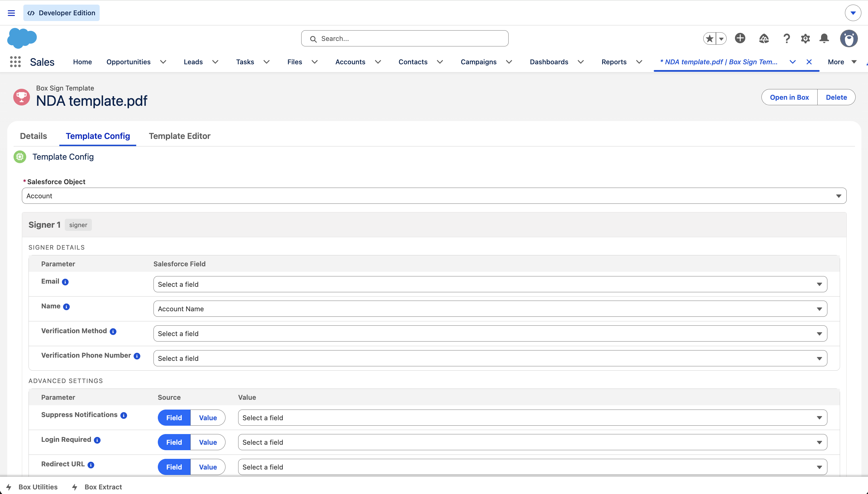Open the Email Select a field dropdown
The width and height of the screenshot is (868, 494).
[x=490, y=284]
